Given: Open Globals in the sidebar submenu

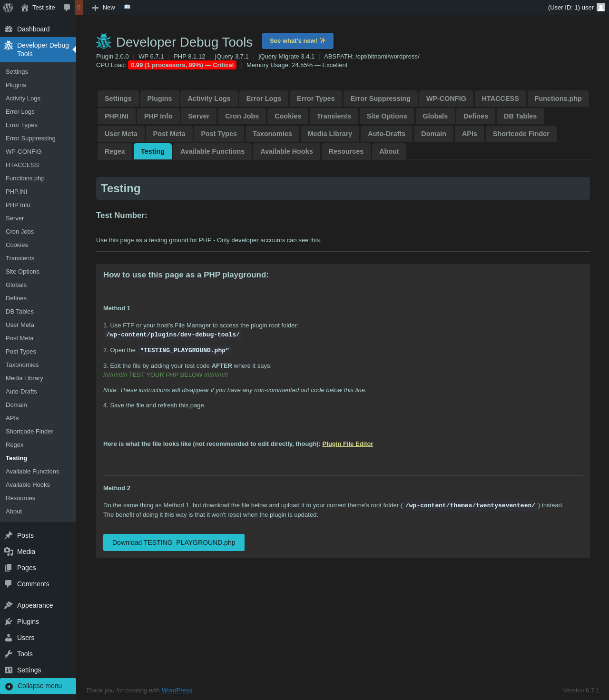Looking at the screenshot, I should coord(38,285).
